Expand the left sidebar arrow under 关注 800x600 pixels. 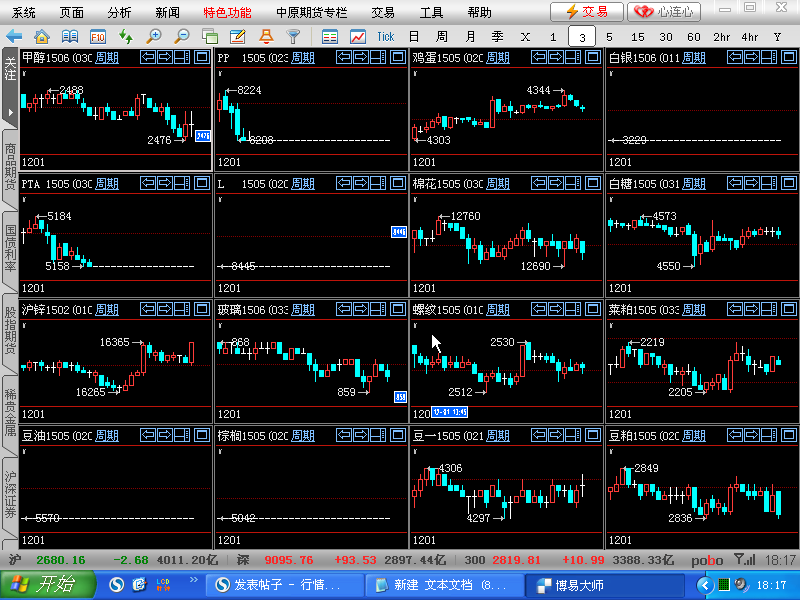pyautogui.click(x=10, y=110)
